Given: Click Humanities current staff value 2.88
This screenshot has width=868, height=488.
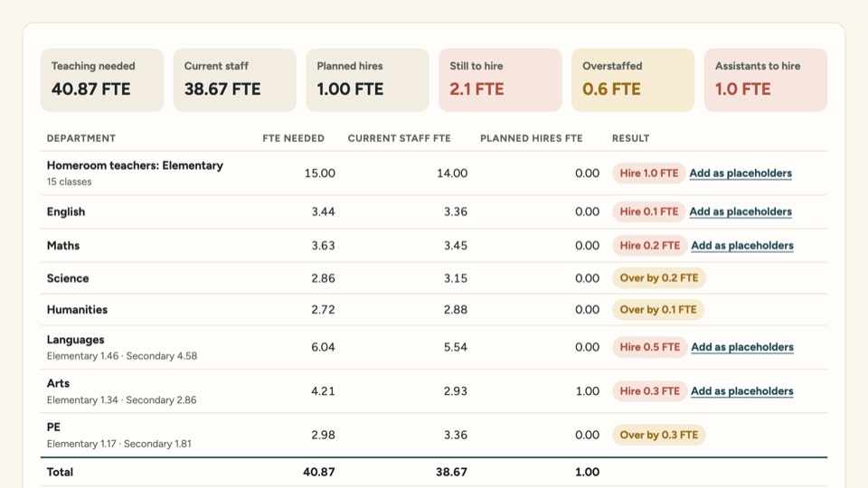Looking at the screenshot, I should tap(456, 309).
